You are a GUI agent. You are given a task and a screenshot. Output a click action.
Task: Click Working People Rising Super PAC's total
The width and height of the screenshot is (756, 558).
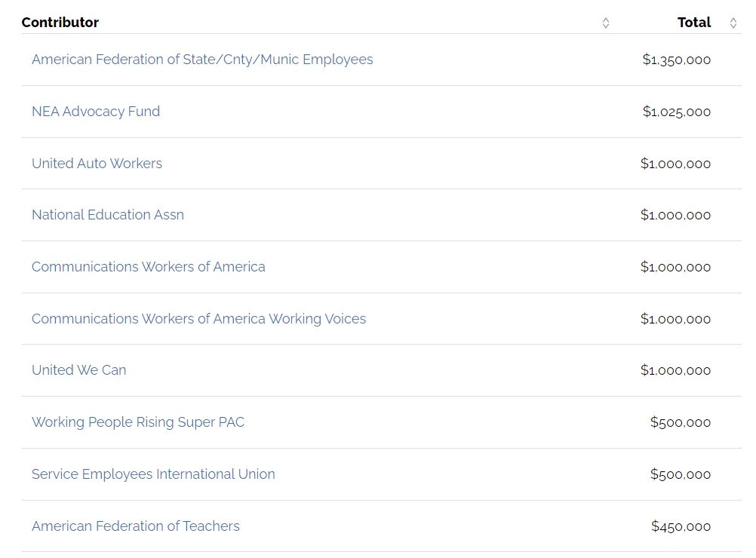(x=680, y=422)
